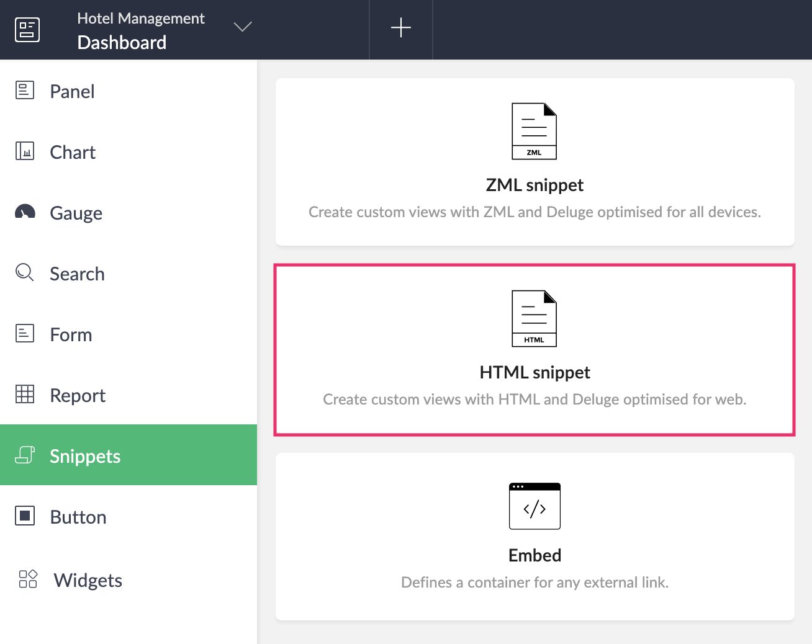
Task: Click the dashboard page icon in header
Action: [x=27, y=30]
